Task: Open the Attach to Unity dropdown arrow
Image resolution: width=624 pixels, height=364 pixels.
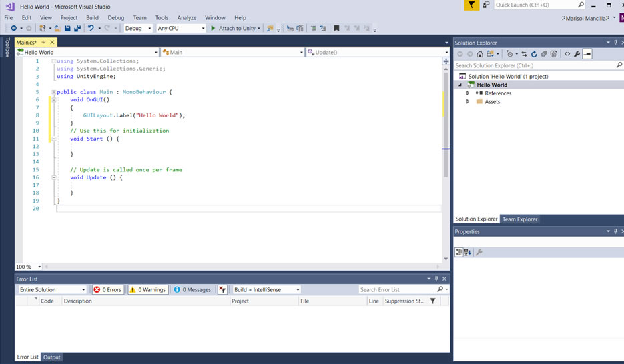Action: [259, 28]
